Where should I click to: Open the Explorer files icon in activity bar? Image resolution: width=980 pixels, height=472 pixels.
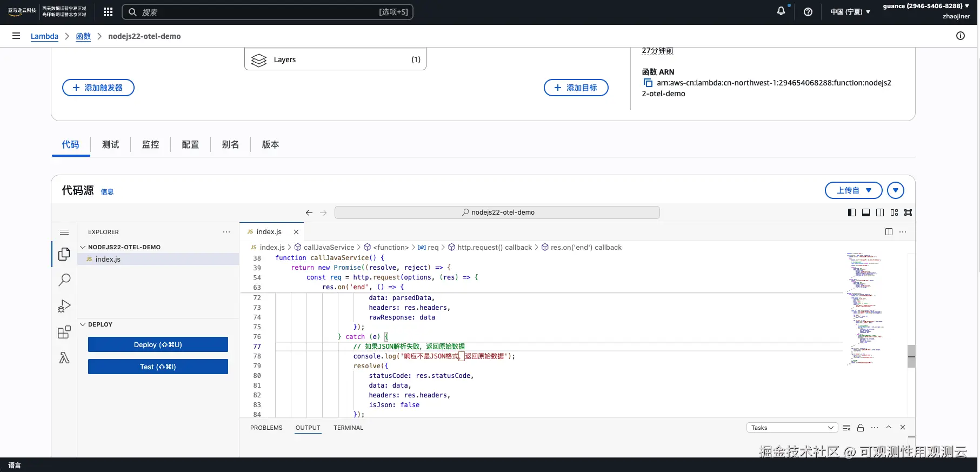(64, 254)
